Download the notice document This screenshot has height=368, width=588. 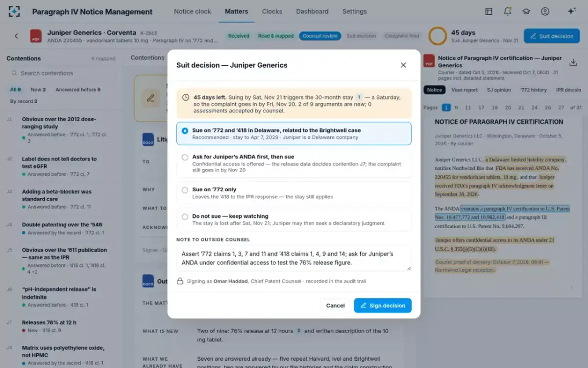(573, 62)
